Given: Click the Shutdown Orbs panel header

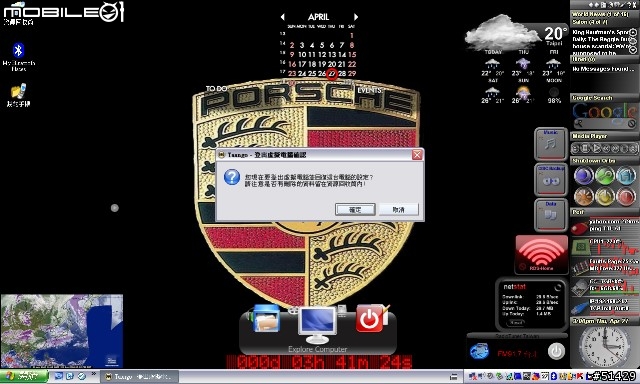Looking at the screenshot, I should [x=604, y=161].
